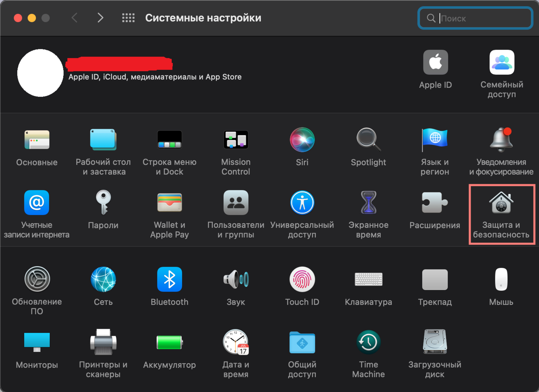This screenshot has width=539, height=392.
Task: Click the user profile avatar
Action: click(40, 73)
